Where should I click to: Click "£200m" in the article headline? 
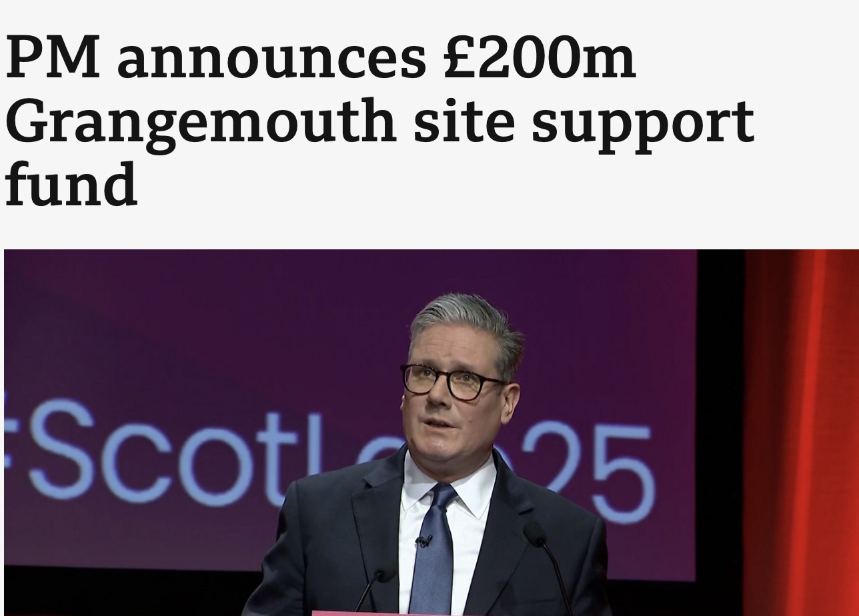(x=538, y=58)
